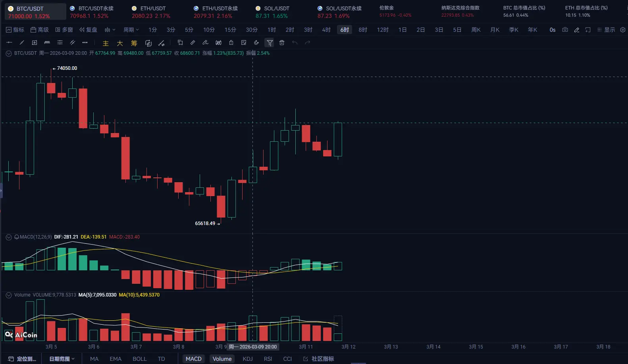This screenshot has height=364, width=628.
Task: Open the 显示 display options menu
Action: point(606,30)
